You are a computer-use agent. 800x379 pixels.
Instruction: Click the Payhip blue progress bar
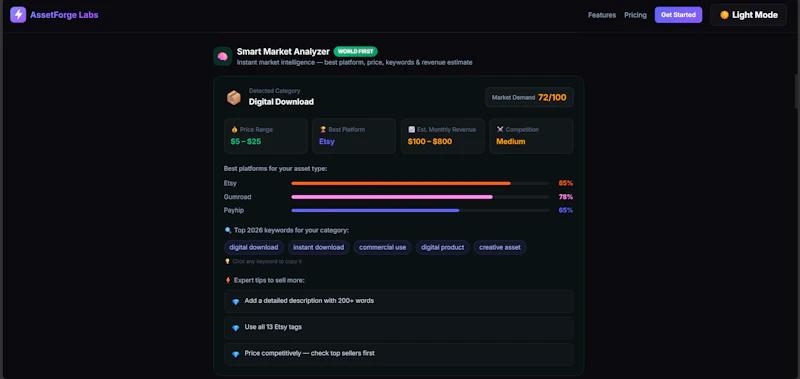tap(375, 210)
